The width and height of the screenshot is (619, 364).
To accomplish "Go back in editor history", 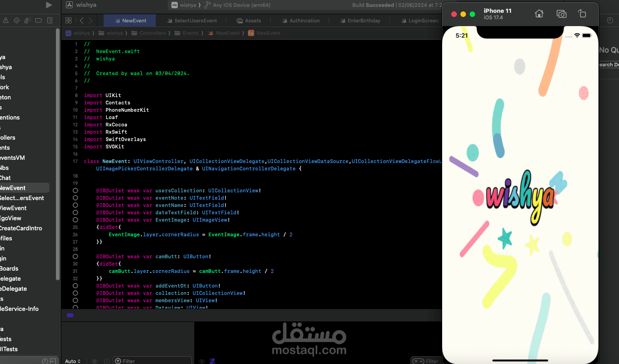I will coord(82,21).
